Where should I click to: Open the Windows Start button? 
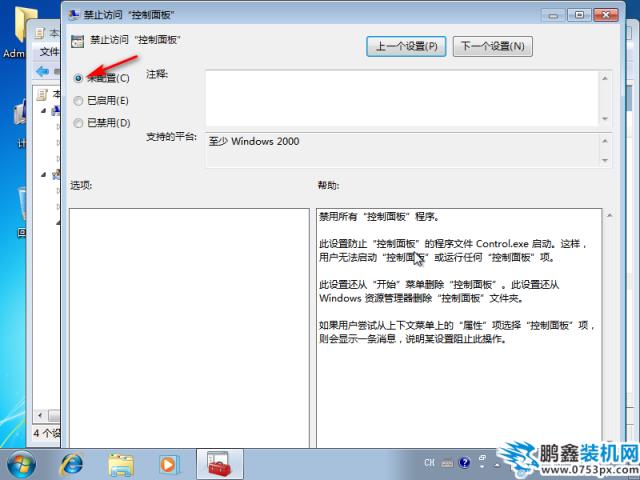pos(21,464)
